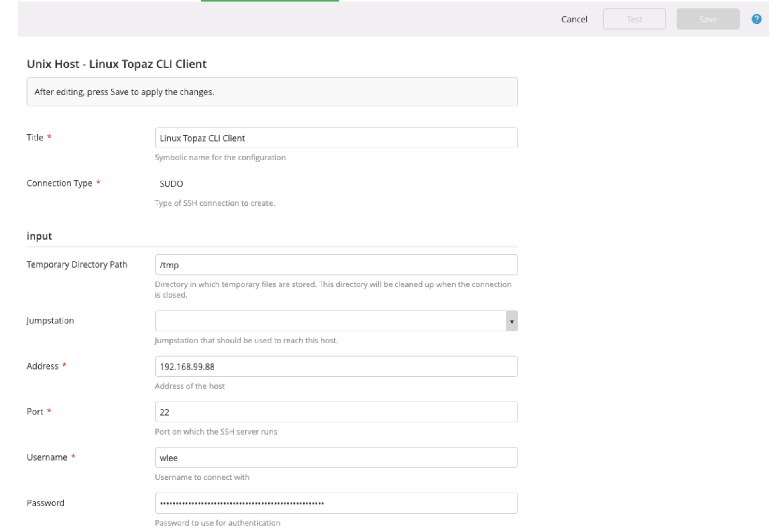Click 'Port on which the SSH server runs' hint
Screen dimensions: 777x532
[216, 432]
